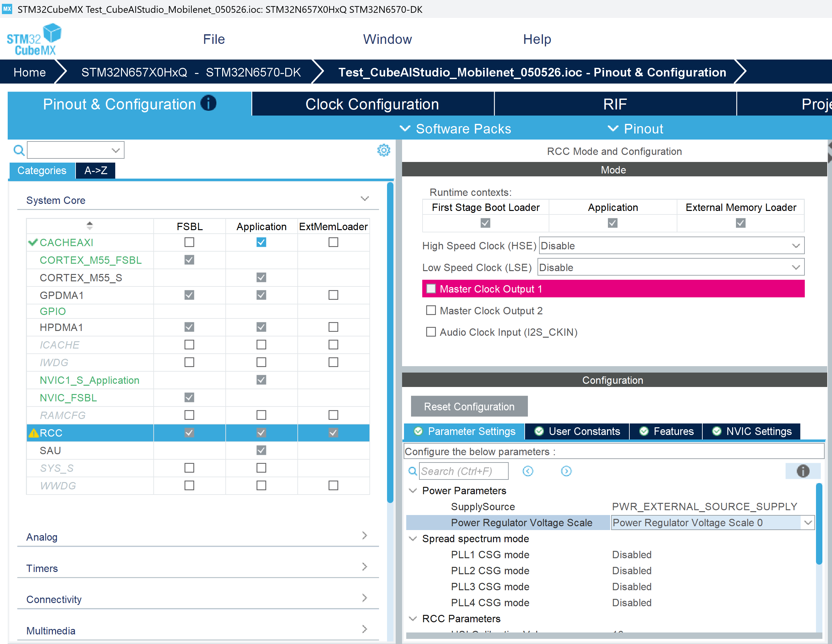Expand the Multimedia category
The image size is (832, 644).
click(365, 629)
